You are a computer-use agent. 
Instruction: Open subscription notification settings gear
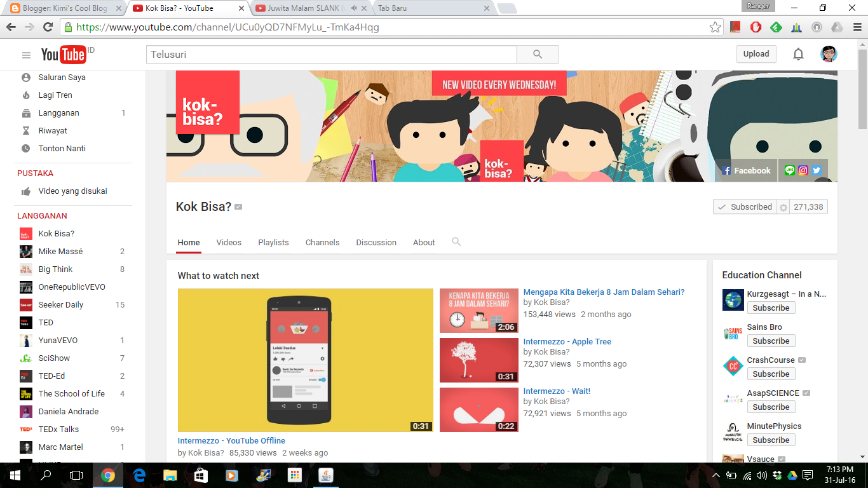pos(783,207)
